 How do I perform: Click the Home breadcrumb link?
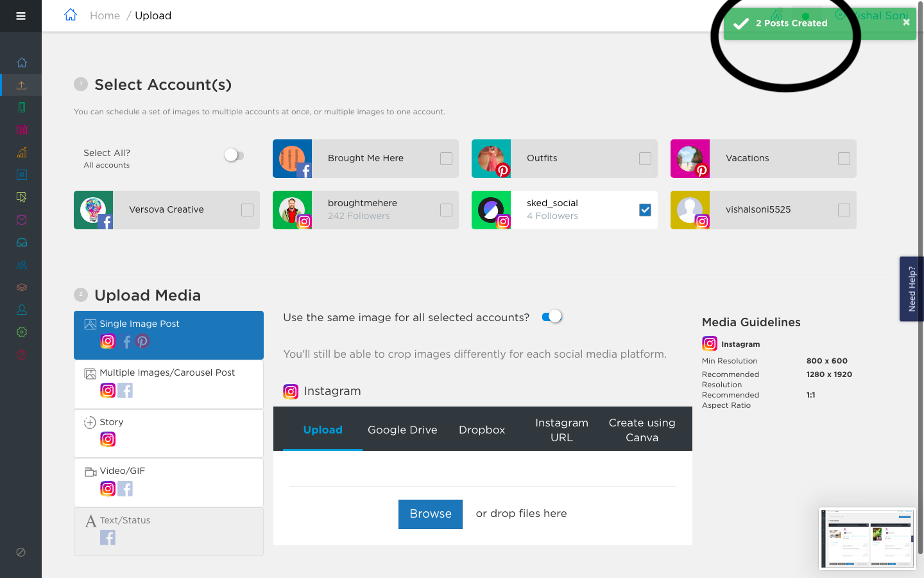(x=105, y=15)
